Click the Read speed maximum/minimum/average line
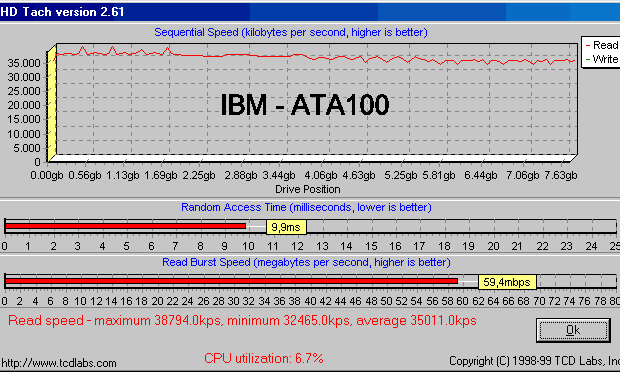Image resolution: width=620 pixels, height=372 pixels. [242, 320]
